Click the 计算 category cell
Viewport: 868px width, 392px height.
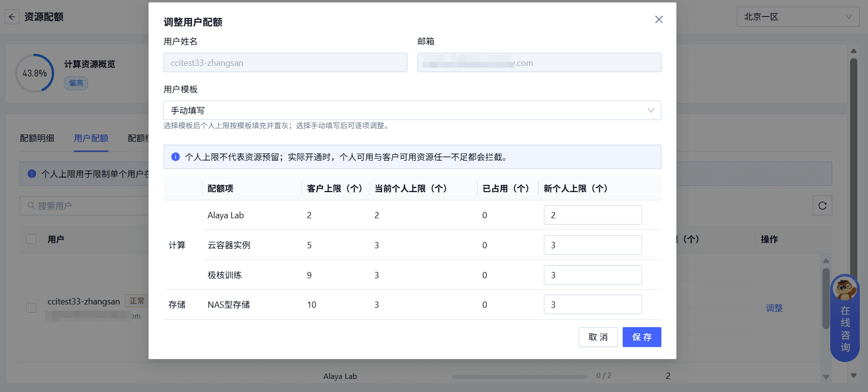pos(177,245)
